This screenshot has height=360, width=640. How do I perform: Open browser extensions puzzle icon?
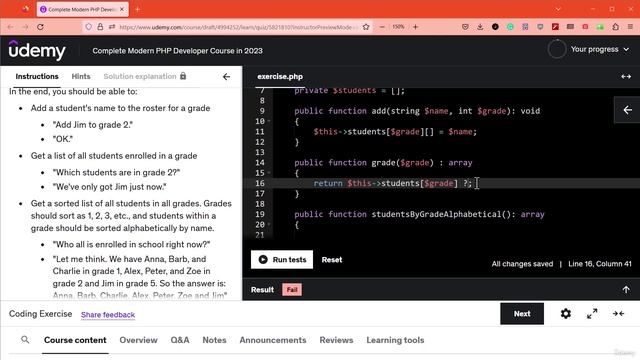tap(616, 27)
